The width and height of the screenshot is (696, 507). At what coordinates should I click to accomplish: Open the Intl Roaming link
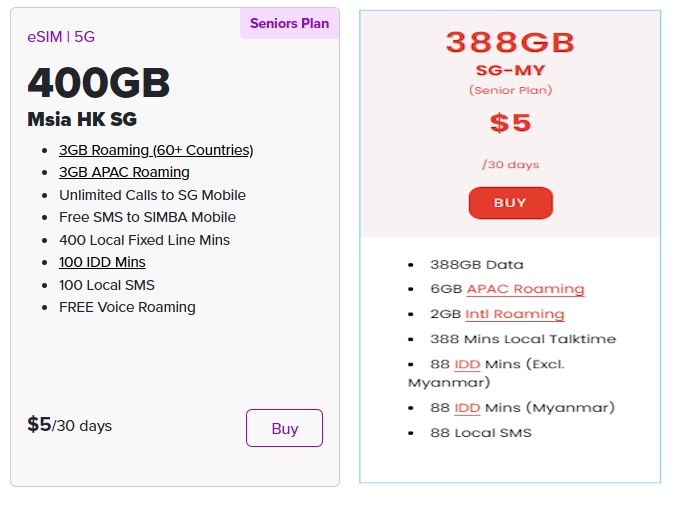[515, 314]
